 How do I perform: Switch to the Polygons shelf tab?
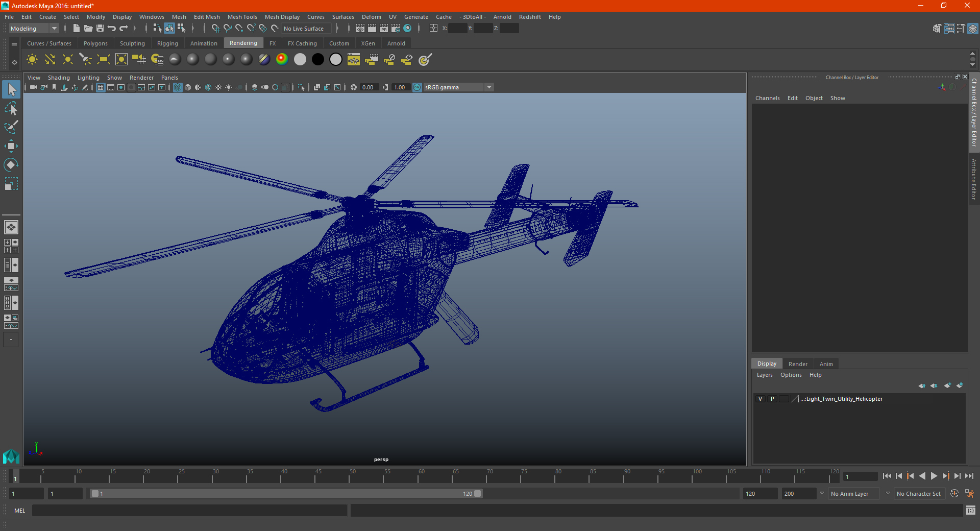point(95,43)
